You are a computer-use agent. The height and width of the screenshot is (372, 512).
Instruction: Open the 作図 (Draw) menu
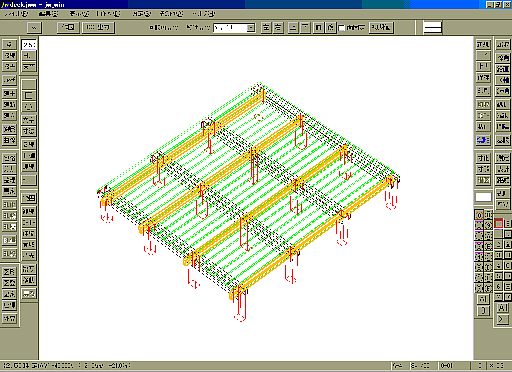(x=108, y=14)
